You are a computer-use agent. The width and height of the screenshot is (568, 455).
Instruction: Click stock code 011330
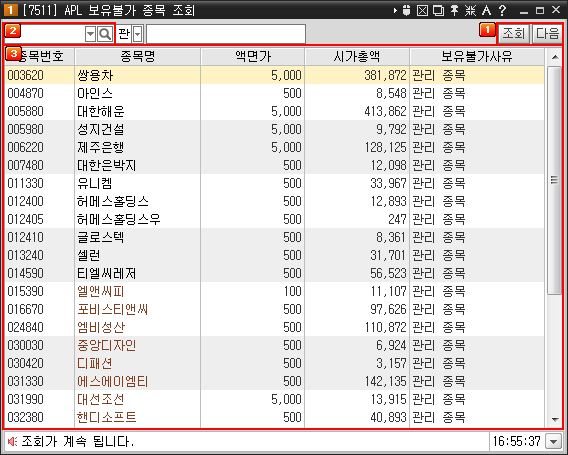point(25,183)
